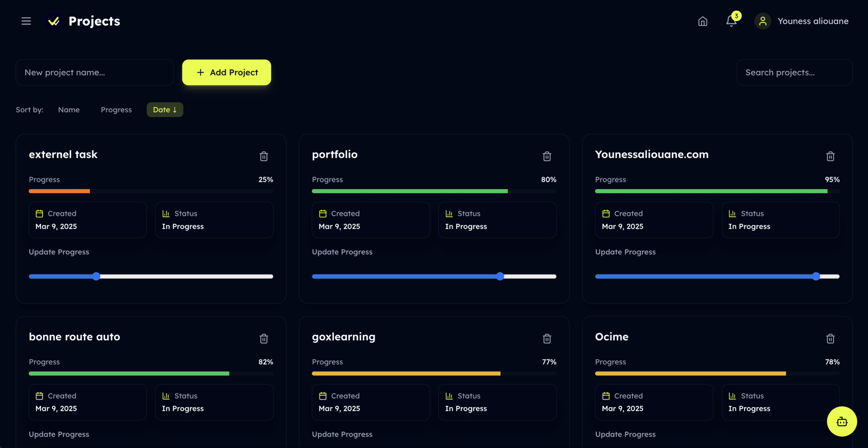This screenshot has height=448, width=868.
Task: Click the Projects page title
Action: (x=94, y=21)
